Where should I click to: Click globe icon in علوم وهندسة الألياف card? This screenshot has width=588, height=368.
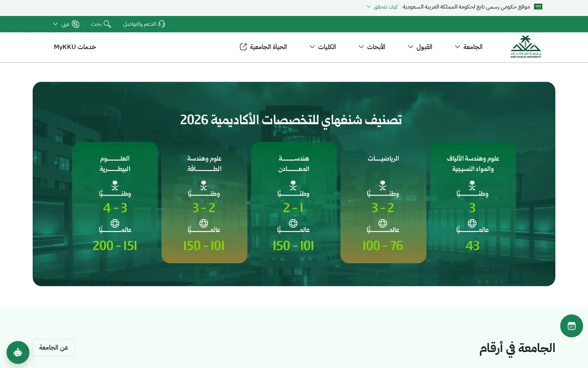click(472, 223)
